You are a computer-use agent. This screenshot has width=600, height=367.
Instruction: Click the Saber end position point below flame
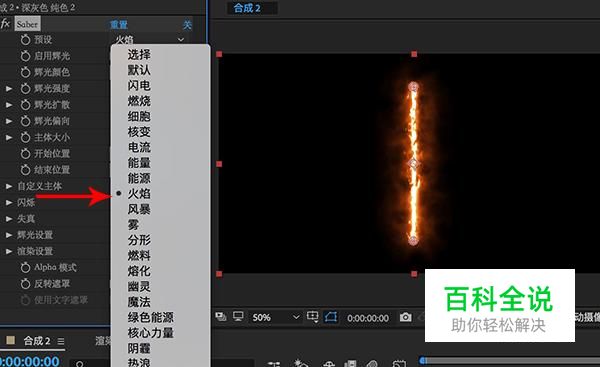(x=413, y=241)
